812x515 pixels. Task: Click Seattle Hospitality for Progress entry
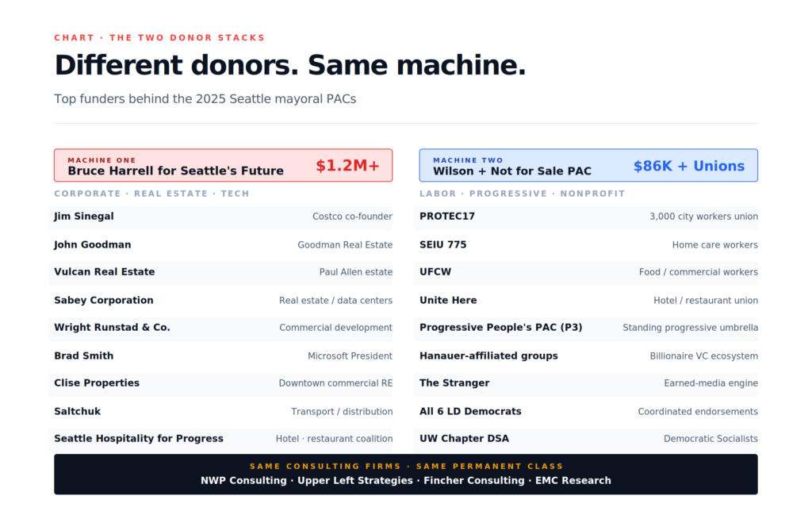pos(220,440)
